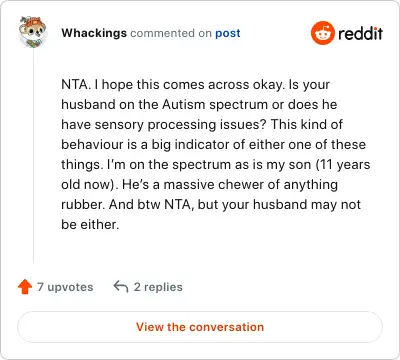Screen dimensions: 400x360
Task: Upvote the comment with the orange arrow
Action: click(x=25, y=287)
